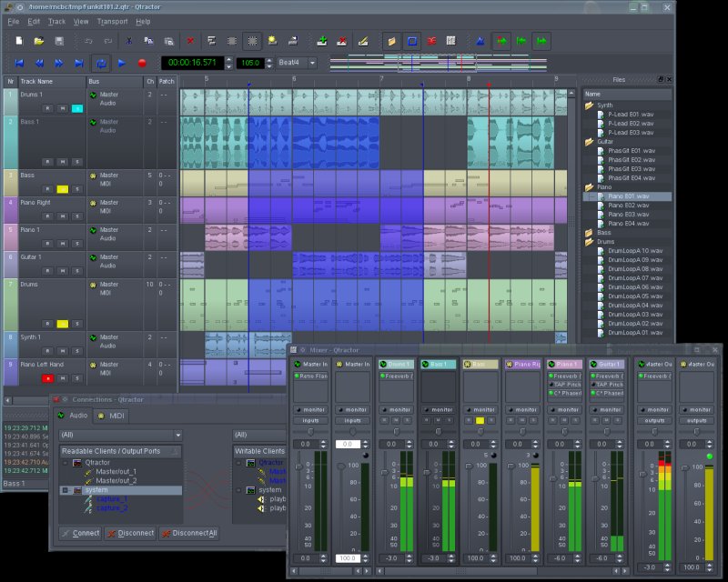
Task: Select Piano E01.wav in the Files list
Action: tap(629, 196)
